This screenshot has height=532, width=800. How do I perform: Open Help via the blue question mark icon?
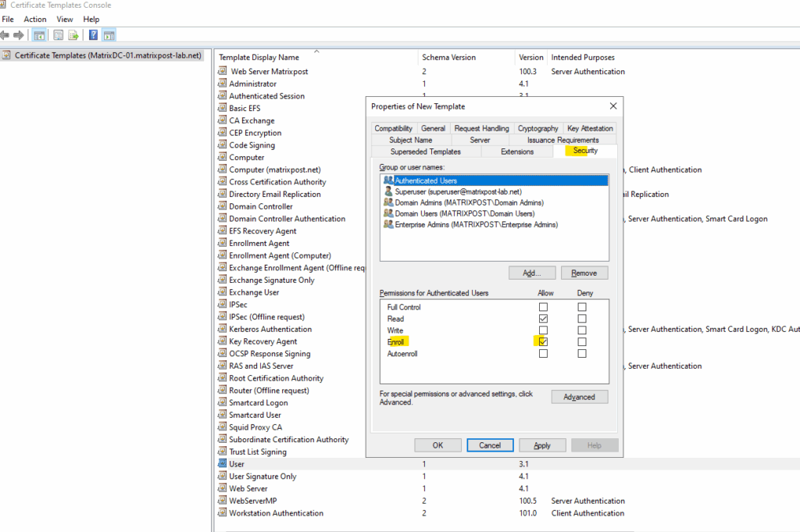point(93,35)
